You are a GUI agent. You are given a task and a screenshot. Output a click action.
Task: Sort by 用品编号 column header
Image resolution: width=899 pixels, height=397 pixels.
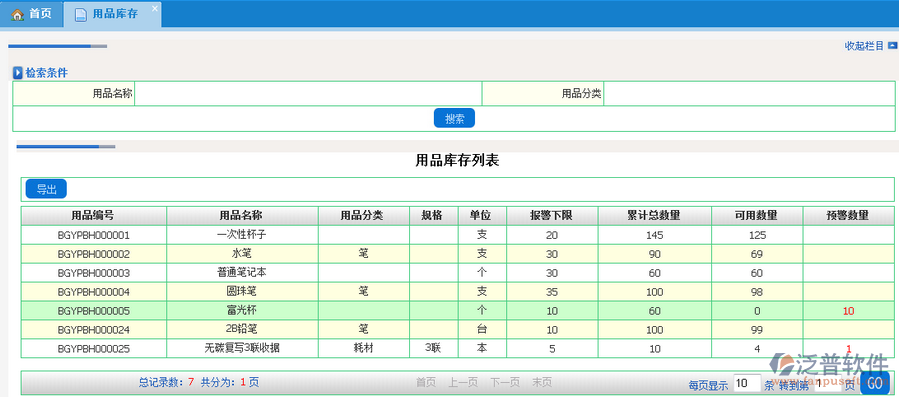pyautogui.click(x=93, y=216)
